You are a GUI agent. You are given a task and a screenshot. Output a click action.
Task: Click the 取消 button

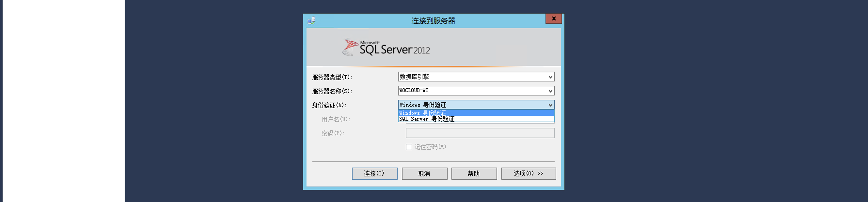(x=424, y=174)
